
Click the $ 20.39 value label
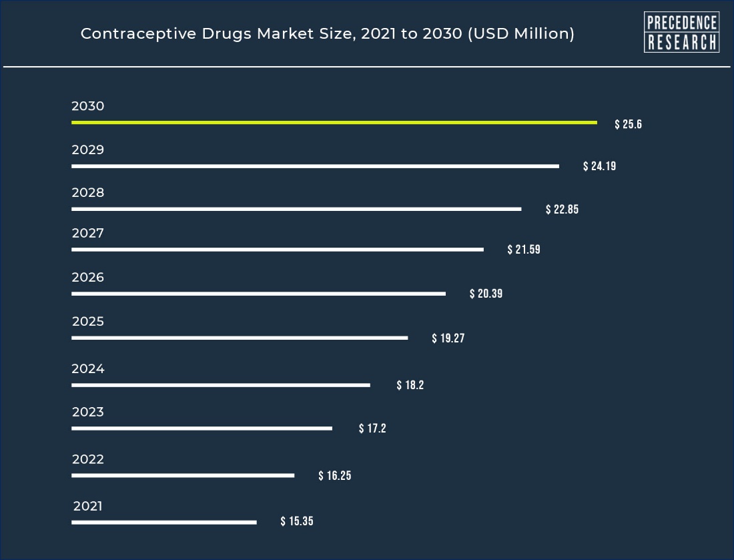(x=486, y=294)
